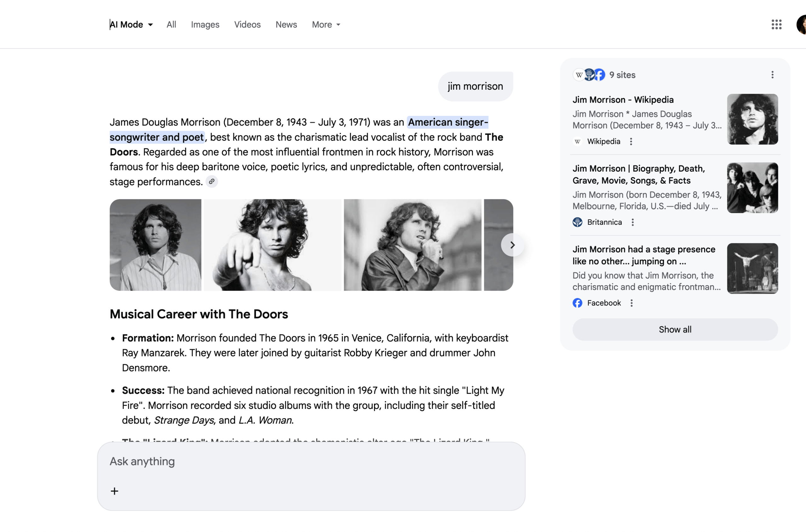Image resolution: width=806 pixels, height=532 pixels.
Task: Open three-dot options next to Wikipedia source
Action: 631,141
